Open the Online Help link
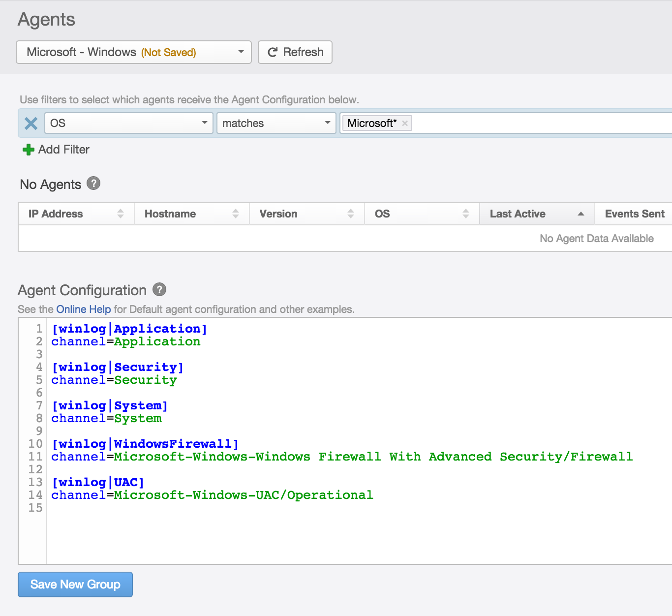The image size is (672, 616). [x=84, y=309]
